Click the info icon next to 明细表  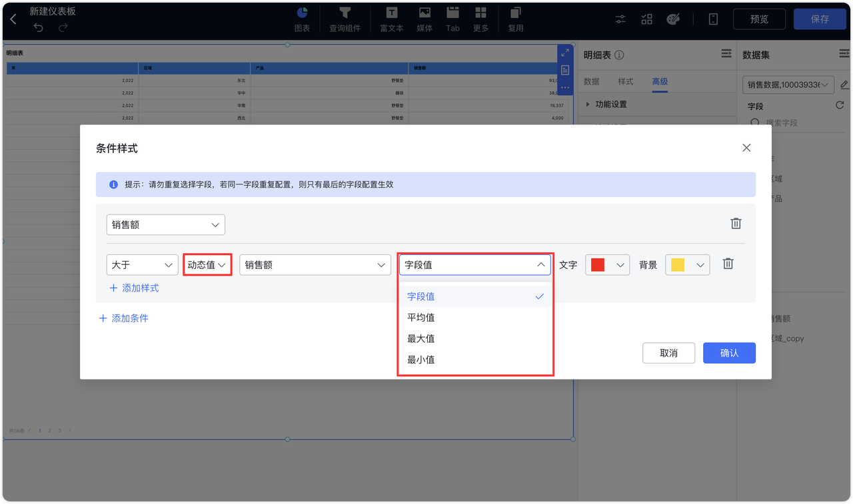pos(619,55)
